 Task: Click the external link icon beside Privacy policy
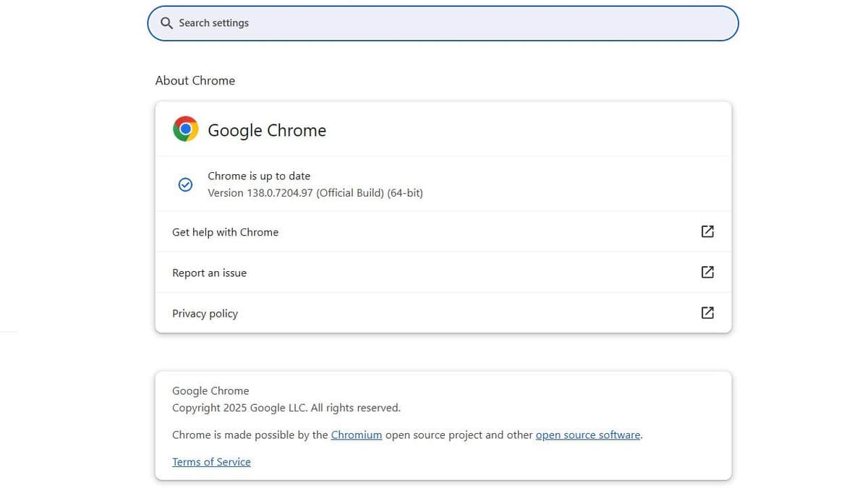(707, 312)
